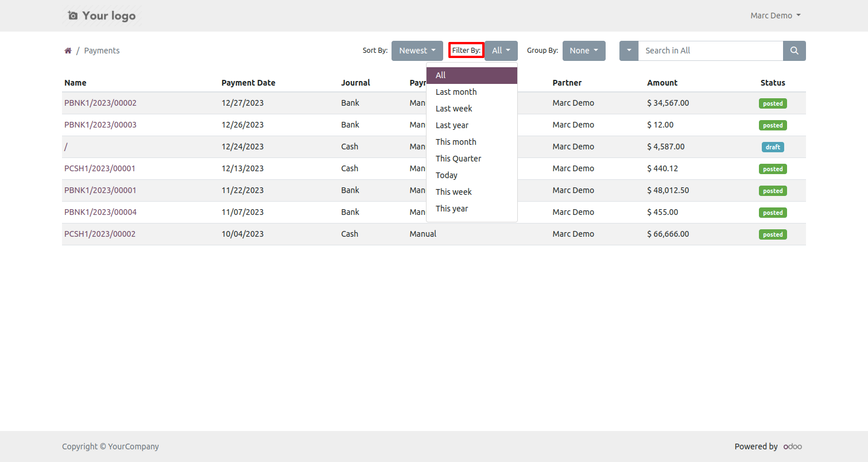Image resolution: width=868 pixels, height=462 pixels.
Task: Click the Status column header
Action: tap(773, 83)
